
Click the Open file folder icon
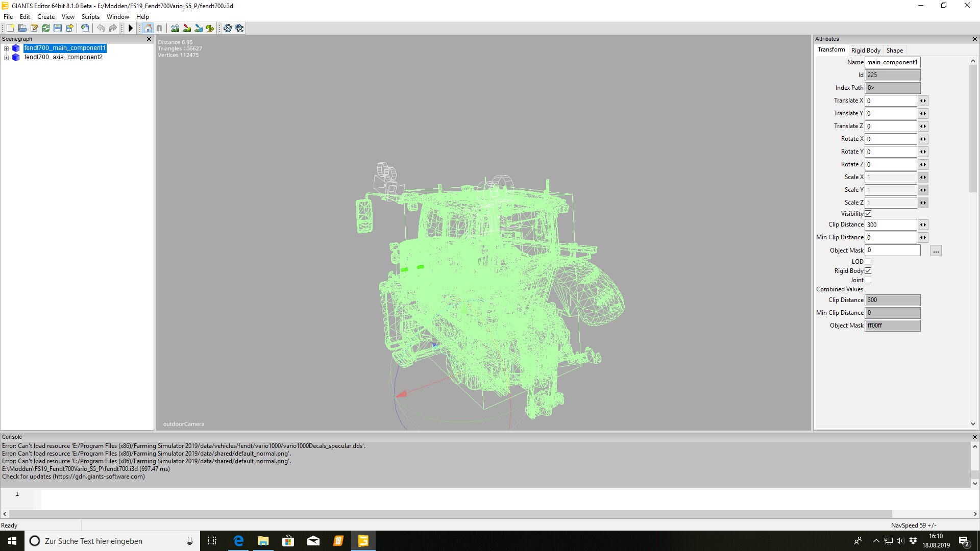[x=22, y=28]
